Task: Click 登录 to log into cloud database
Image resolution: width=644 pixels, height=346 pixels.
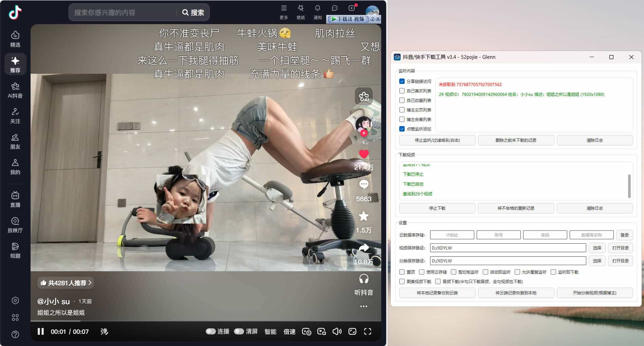Action: (x=624, y=235)
